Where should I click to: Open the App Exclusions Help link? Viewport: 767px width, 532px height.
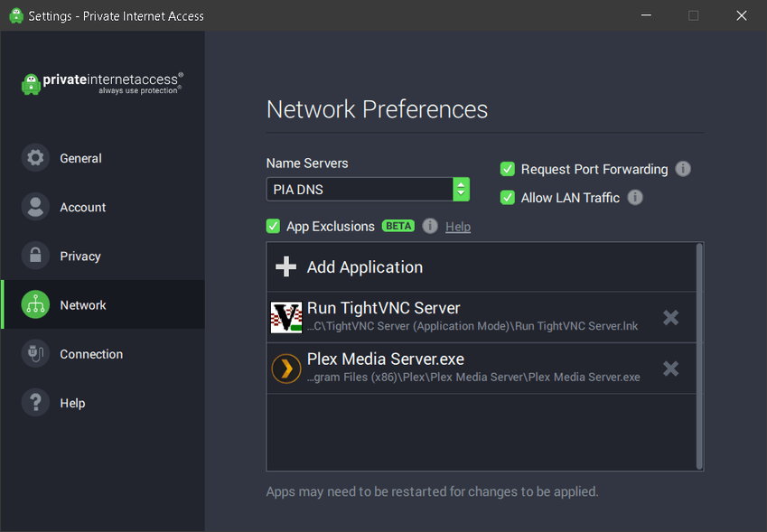tap(458, 227)
